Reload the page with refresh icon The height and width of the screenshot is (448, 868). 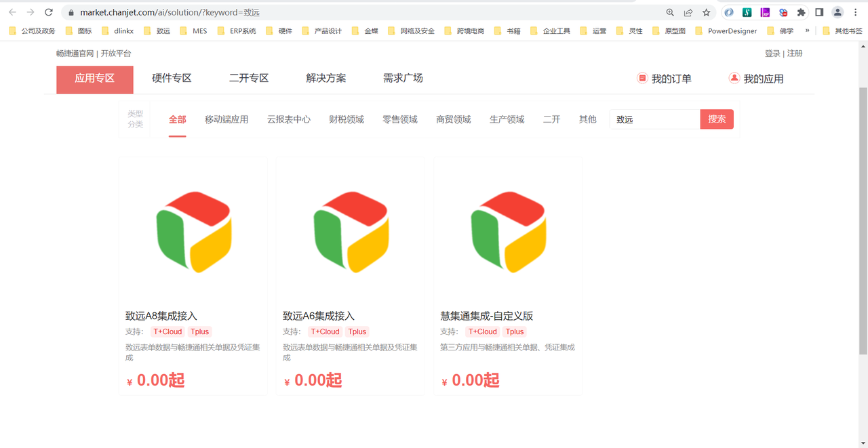pyautogui.click(x=49, y=12)
